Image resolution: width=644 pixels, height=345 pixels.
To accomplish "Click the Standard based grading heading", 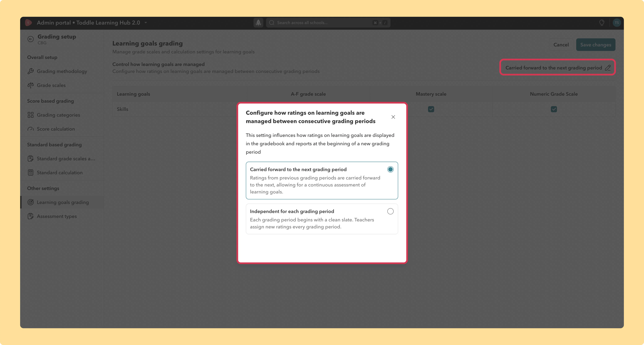I will (55, 145).
